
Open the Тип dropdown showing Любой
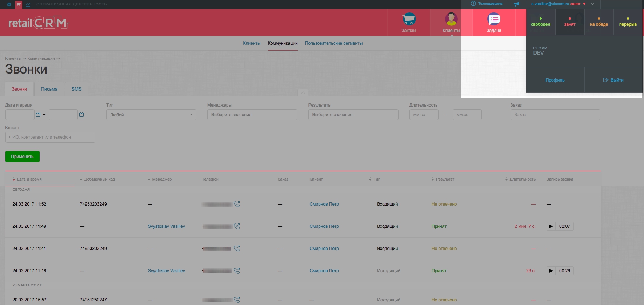[x=151, y=115]
